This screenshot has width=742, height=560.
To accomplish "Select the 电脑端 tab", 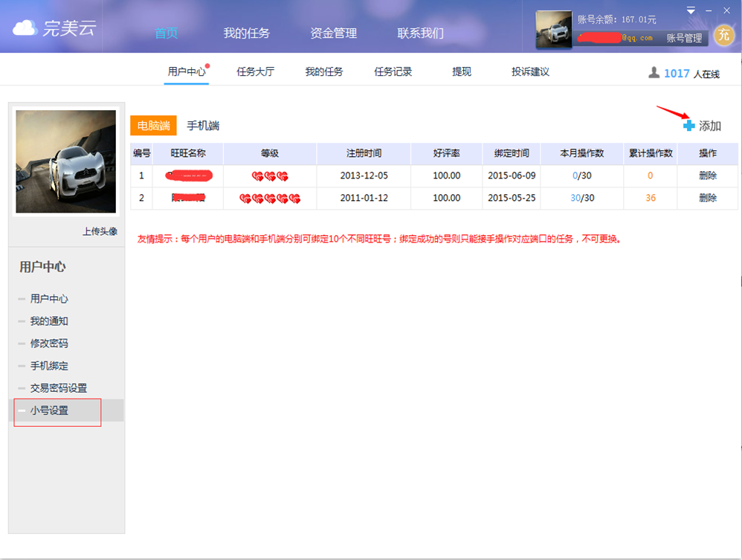I will pos(153,126).
